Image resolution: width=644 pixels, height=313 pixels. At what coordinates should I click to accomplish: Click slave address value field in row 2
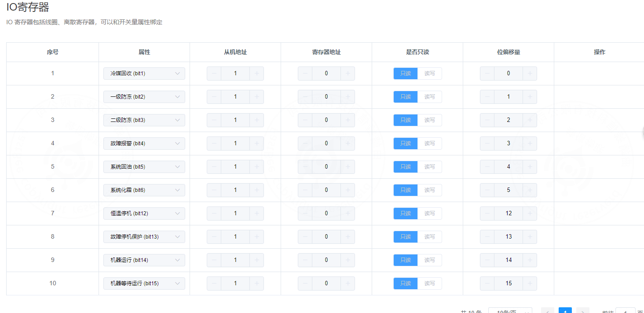click(235, 97)
